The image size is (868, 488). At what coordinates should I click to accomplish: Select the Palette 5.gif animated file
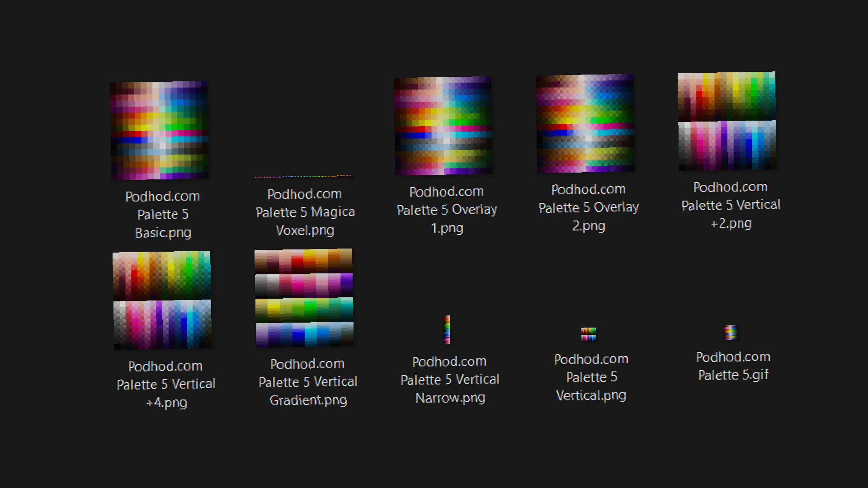pos(732,333)
